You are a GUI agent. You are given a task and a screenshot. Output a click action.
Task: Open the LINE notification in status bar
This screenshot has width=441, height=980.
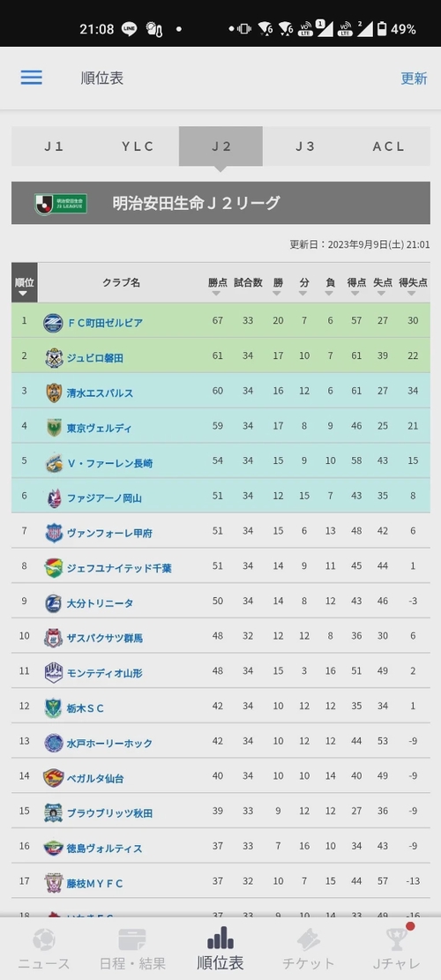click(130, 29)
